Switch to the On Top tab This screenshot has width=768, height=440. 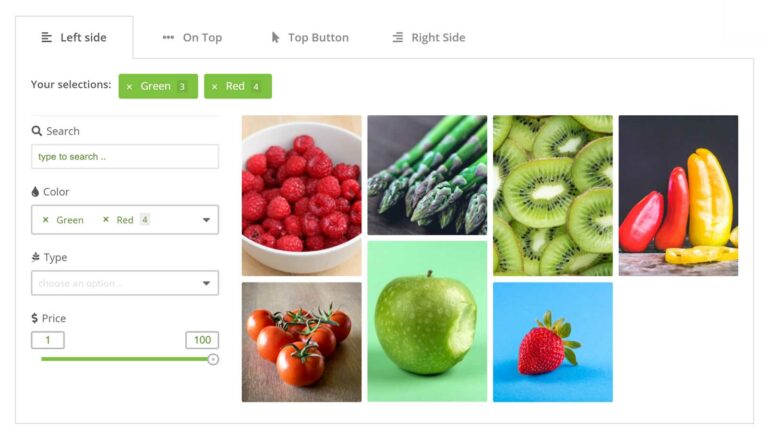click(192, 38)
